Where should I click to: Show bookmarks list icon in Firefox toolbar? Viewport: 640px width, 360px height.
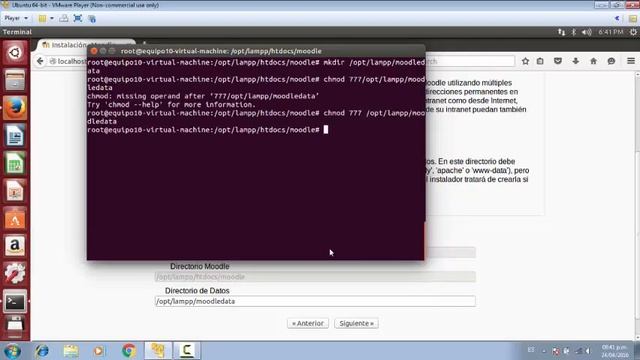(x=540, y=61)
